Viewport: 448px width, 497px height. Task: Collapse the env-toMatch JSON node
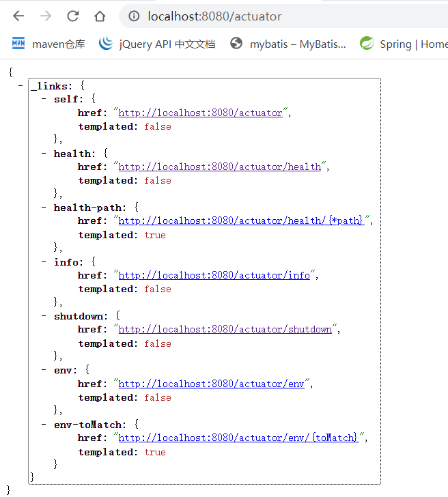point(44,425)
